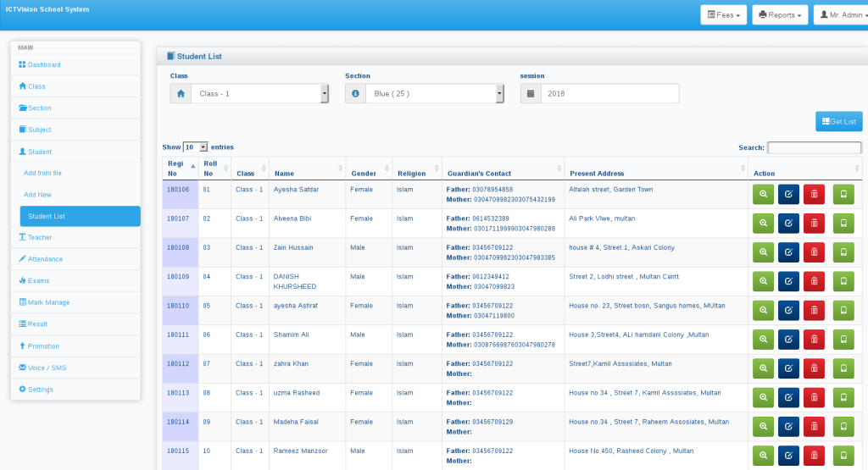The height and width of the screenshot is (470, 868).
Task: Click the name Rameez Manzoor
Action: 301,451
